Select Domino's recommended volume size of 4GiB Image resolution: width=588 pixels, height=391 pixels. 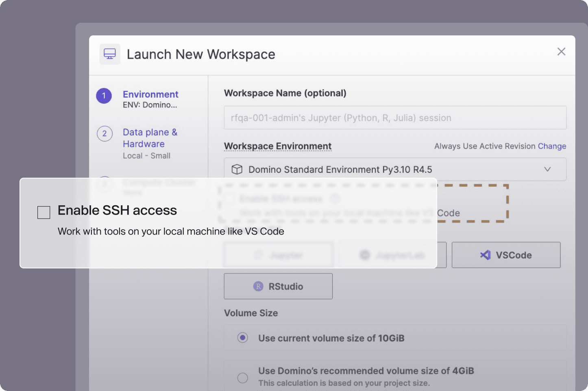click(x=243, y=378)
